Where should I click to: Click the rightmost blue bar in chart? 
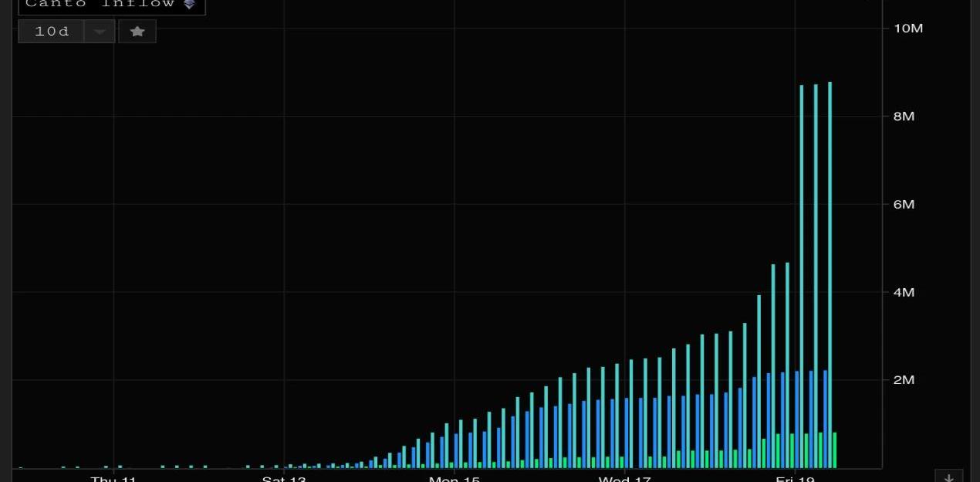(x=825, y=417)
